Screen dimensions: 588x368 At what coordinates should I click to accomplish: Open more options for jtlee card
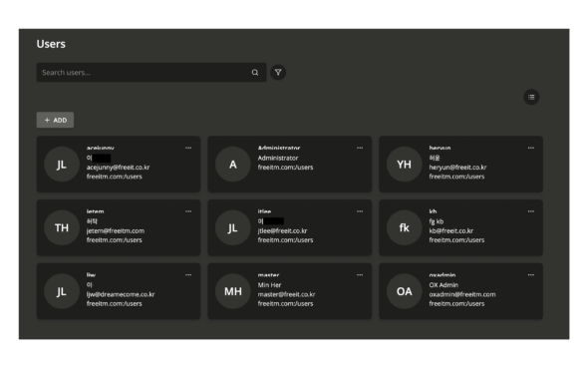pyautogui.click(x=360, y=211)
